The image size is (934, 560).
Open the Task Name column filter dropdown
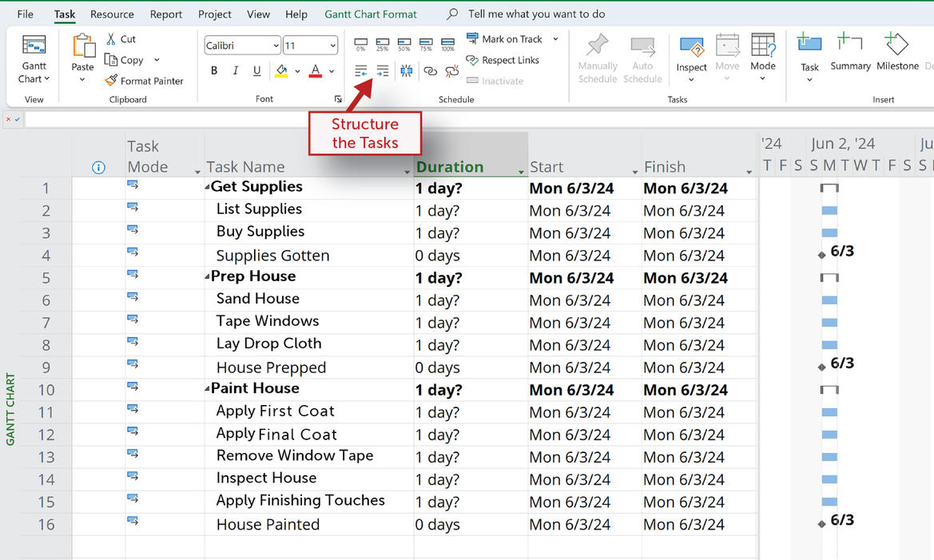click(407, 172)
